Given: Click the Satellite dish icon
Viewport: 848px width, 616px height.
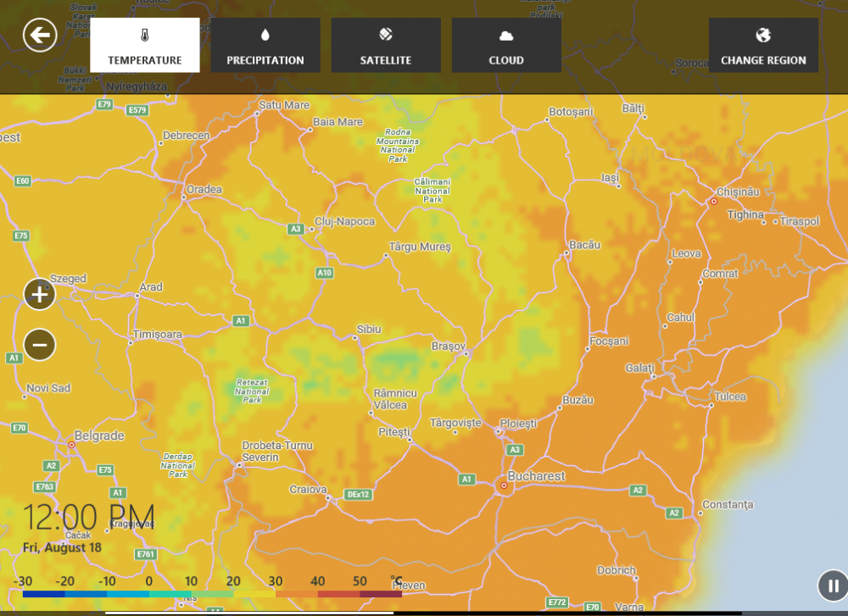Looking at the screenshot, I should (386, 35).
